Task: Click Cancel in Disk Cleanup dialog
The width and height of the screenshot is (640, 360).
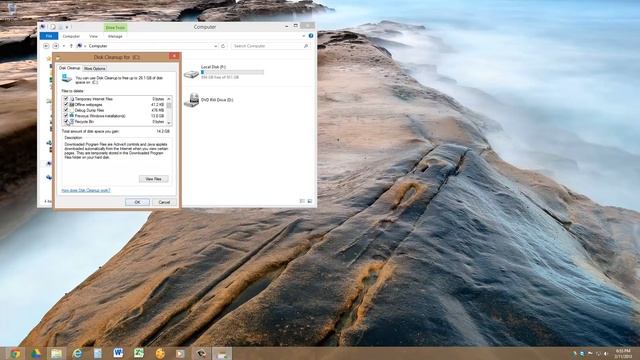Action: point(164,202)
